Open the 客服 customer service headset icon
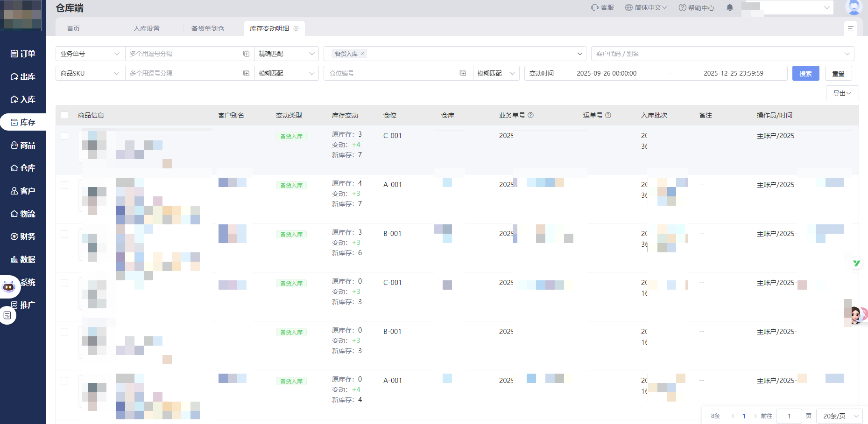 pyautogui.click(x=594, y=7)
